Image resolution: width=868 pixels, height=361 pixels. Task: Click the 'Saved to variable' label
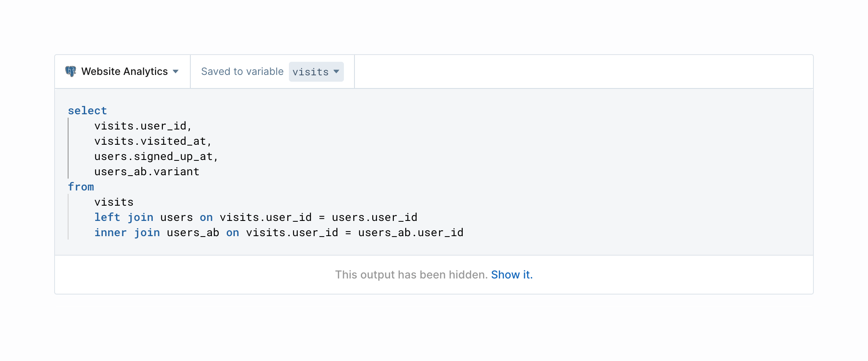(x=242, y=72)
